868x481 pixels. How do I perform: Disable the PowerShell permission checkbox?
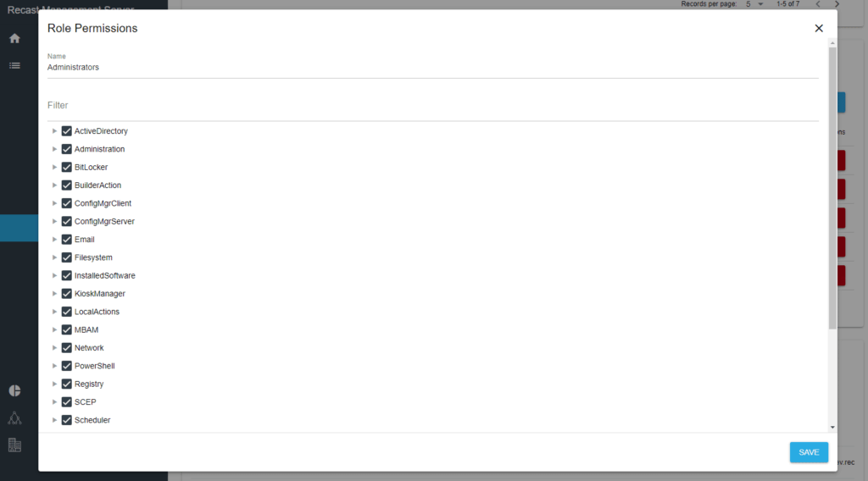(67, 366)
